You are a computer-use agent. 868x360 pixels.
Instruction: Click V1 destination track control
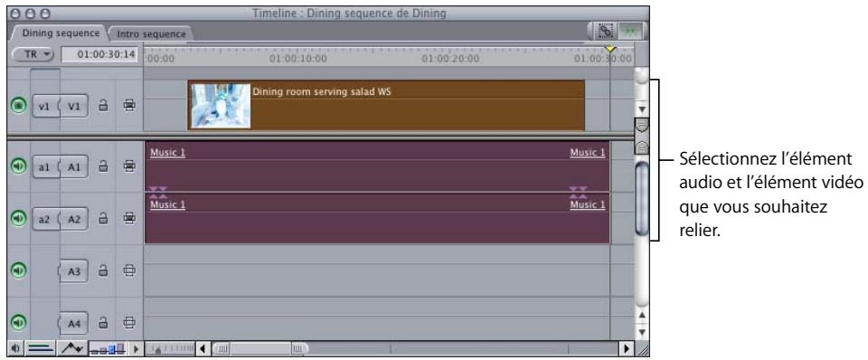click(73, 107)
